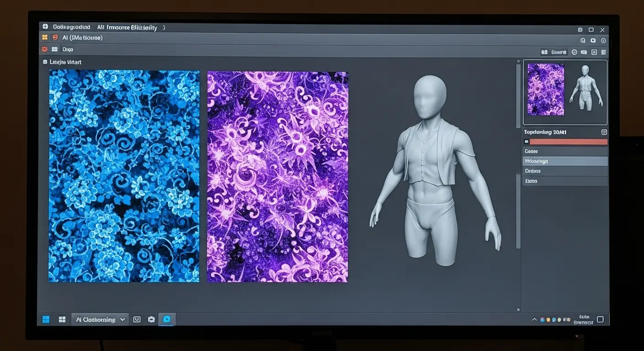Switch to the Drgo tab
Viewport: 644px width, 351px height.
point(67,49)
